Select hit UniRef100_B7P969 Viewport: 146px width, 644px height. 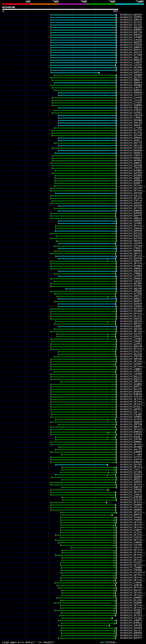coord(131,490)
